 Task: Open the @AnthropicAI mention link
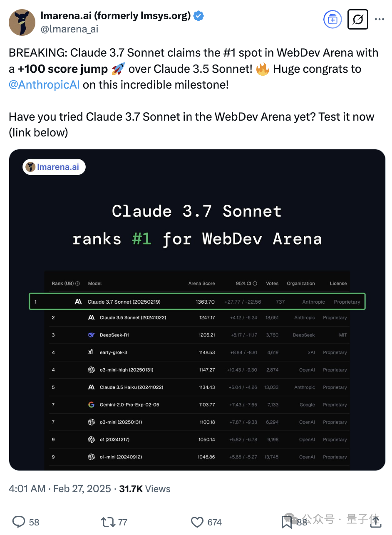tap(44, 84)
